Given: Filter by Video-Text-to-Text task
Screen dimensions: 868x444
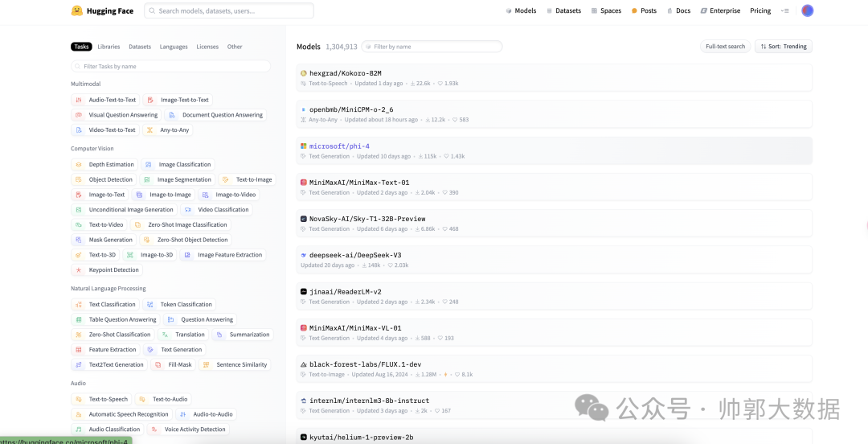Looking at the screenshot, I should pos(105,129).
